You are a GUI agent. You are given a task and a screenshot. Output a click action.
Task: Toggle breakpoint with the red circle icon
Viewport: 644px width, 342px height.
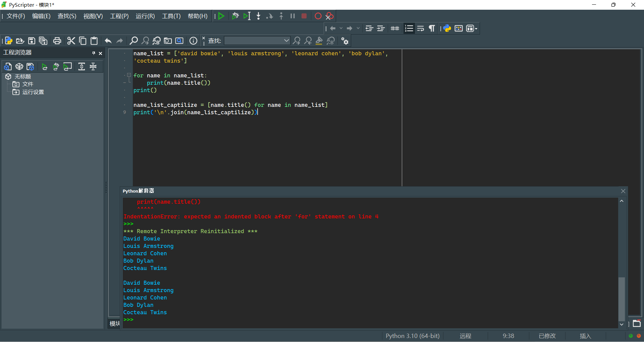tap(318, 16)
